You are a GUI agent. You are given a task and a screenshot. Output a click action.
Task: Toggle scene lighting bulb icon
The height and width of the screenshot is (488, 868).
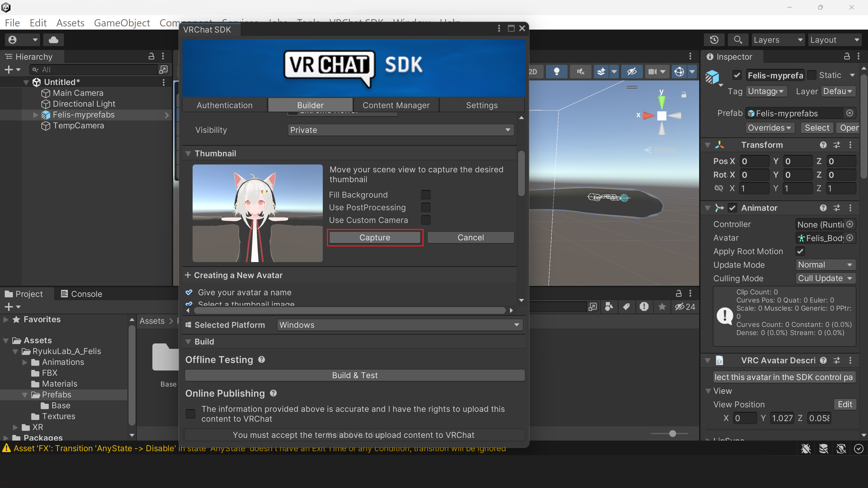tap(557, 71)
